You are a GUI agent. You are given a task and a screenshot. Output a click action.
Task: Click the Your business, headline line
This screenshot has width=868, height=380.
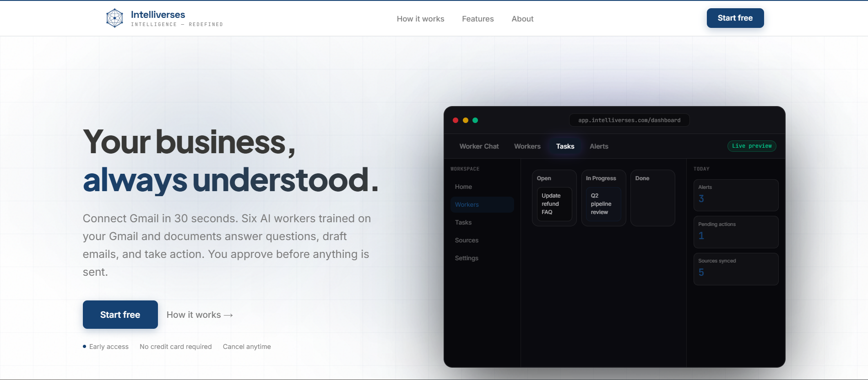click(x=189, y=142)
